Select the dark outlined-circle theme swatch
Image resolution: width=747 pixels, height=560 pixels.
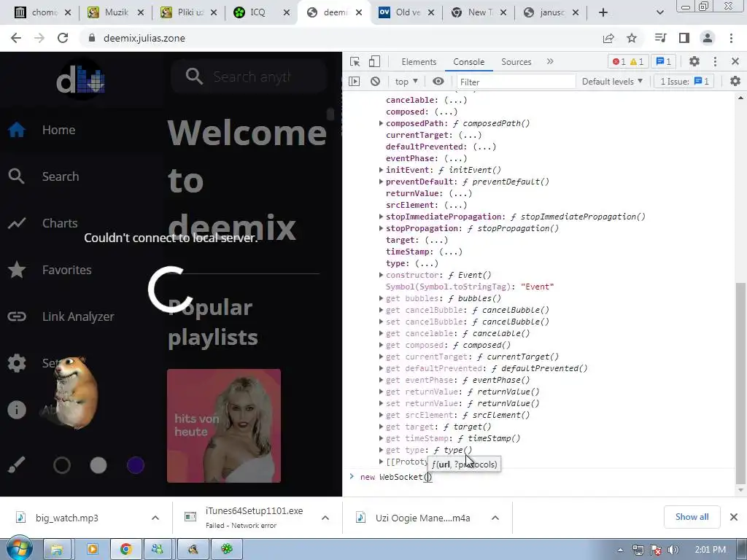coord(62,465)
